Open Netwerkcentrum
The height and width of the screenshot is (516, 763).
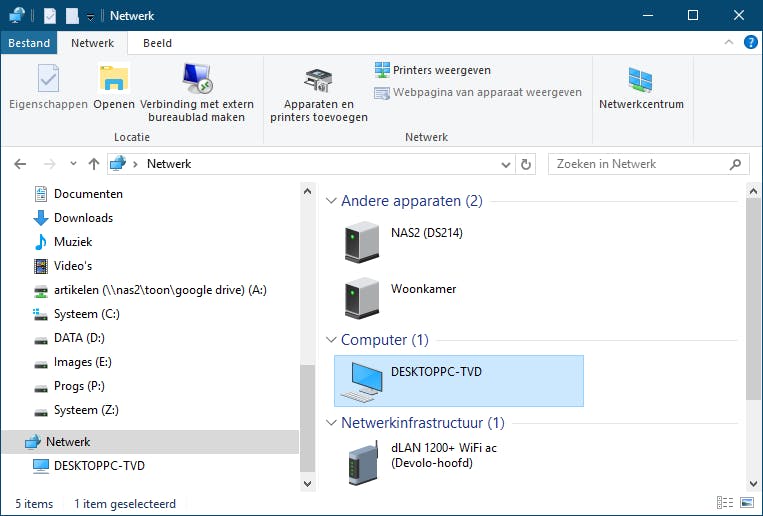[641, 88]
